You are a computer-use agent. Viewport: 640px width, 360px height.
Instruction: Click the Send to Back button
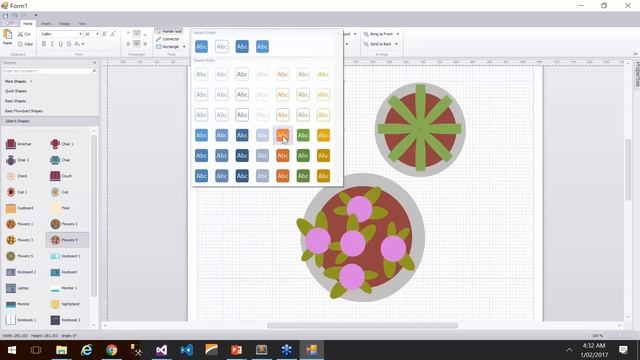tap(377, 44)
